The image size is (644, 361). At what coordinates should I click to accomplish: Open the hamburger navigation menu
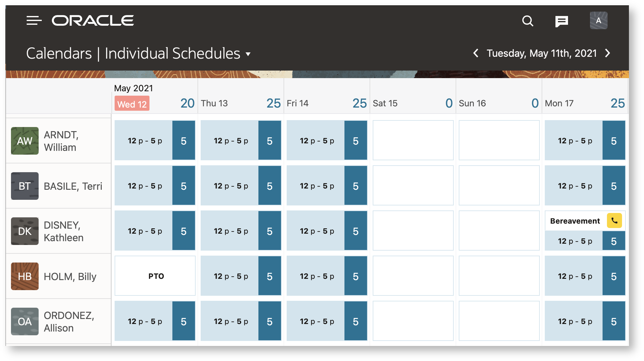click(34, 21)
